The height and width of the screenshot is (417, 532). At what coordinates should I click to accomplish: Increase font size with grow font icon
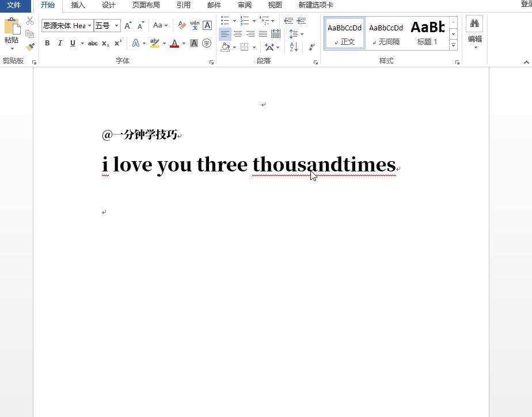click(x=128, y=25)
